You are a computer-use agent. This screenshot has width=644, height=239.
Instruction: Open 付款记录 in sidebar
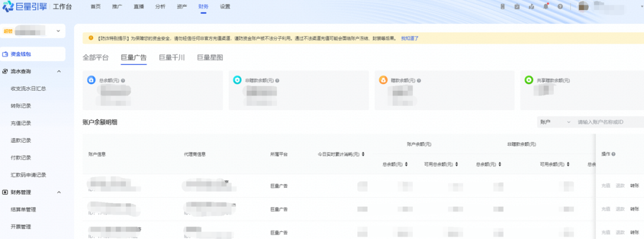pyautogui.click(x=20, y=158)
